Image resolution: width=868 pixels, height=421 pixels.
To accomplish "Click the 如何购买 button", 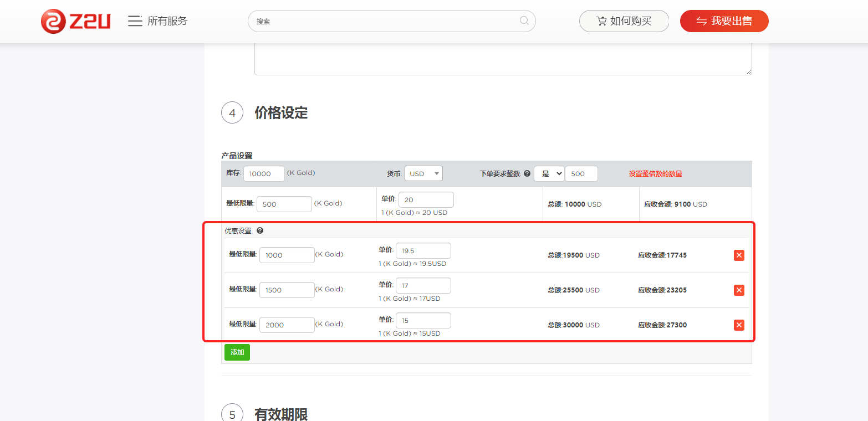I will [624, 21].
